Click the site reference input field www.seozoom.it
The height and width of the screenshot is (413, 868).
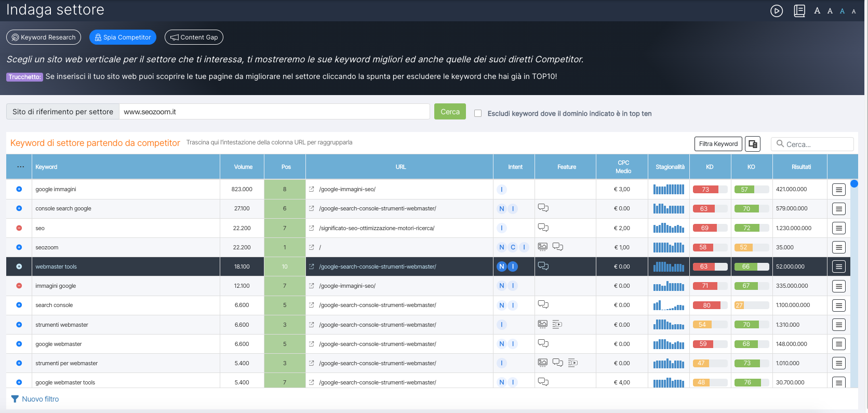coord(274,112)
